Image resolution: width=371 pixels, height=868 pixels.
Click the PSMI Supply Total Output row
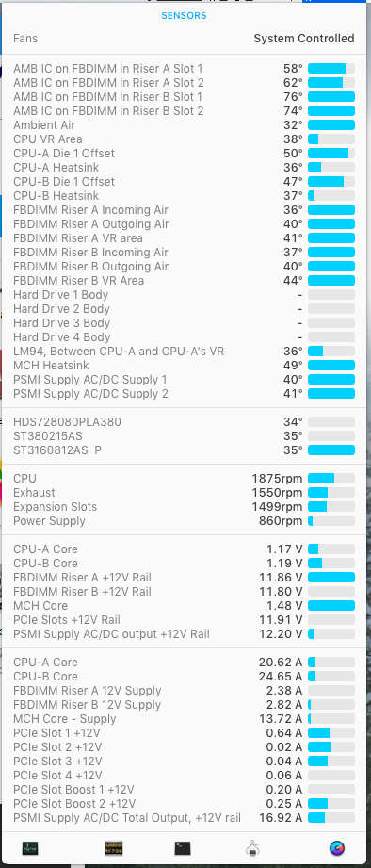click(185, 818)
